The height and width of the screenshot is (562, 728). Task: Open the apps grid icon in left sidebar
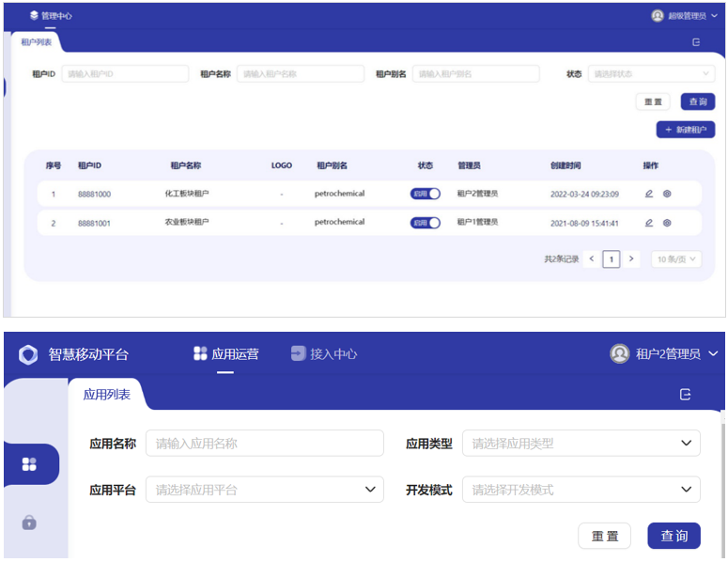point(29,464)
